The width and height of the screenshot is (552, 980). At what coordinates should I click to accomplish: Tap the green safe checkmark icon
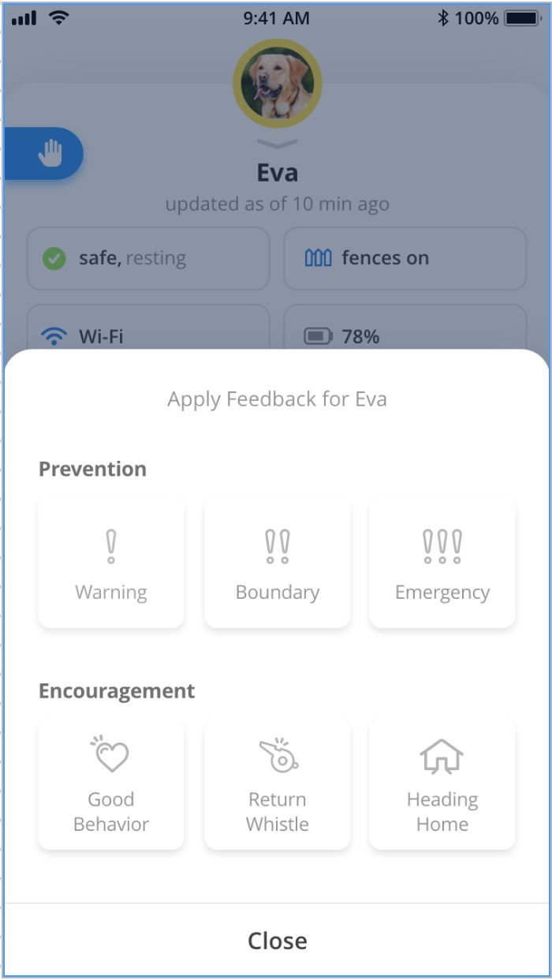pyautogui.click(x=54, y=259)
